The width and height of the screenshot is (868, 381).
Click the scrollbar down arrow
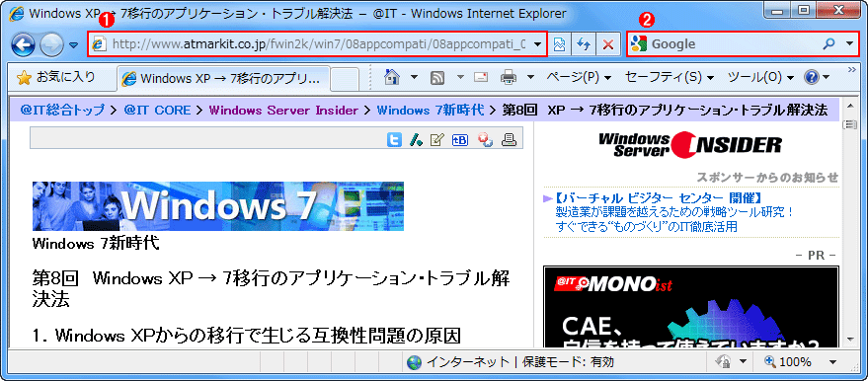click(x=849, y=339)
